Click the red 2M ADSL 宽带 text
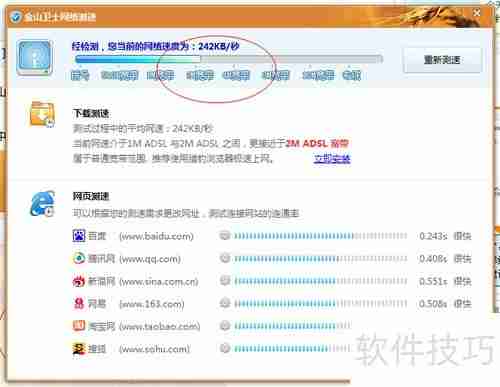 coord(317,143)
